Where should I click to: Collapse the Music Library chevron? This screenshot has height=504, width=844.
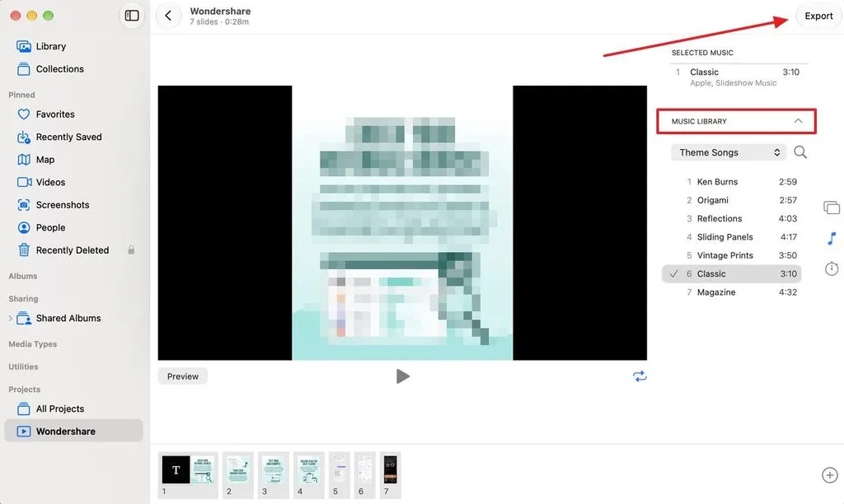(798, 121)
